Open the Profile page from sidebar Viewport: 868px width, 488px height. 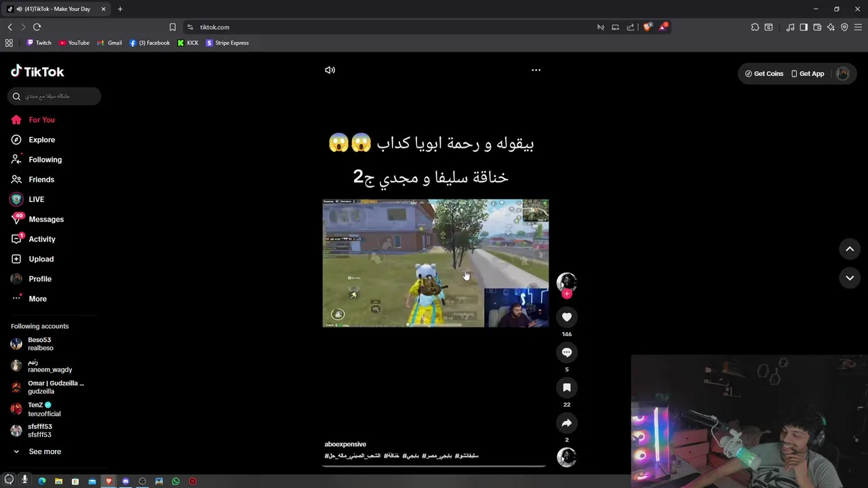[31, 279]
